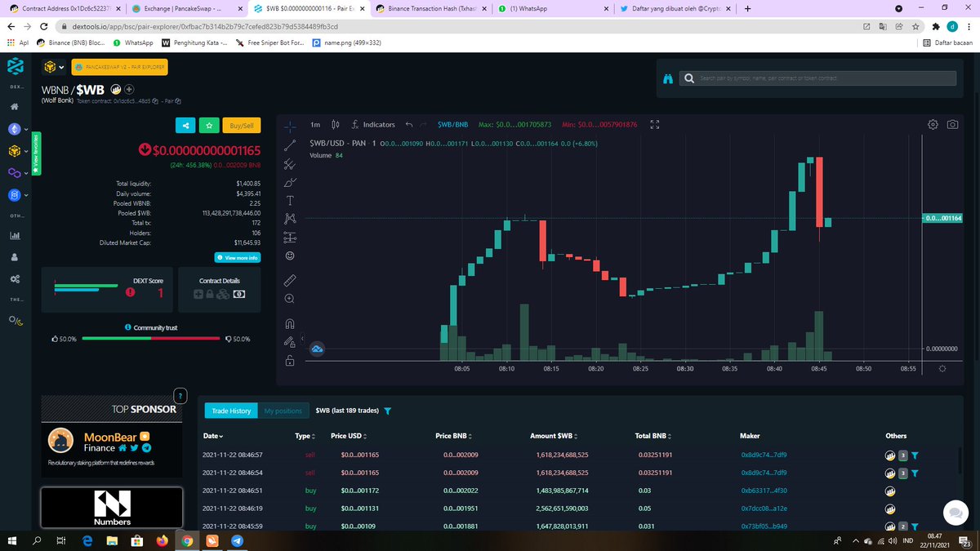This screenshot has width=980, height=551.
Task: Open the Indicators menu
Action: 373,125
